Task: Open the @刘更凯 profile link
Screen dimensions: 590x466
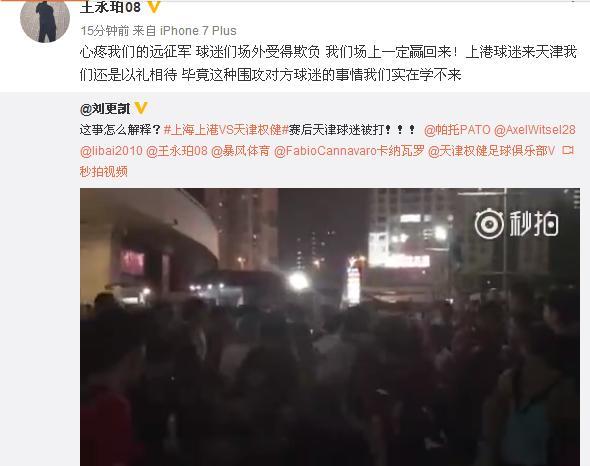Action: (105, 109)
